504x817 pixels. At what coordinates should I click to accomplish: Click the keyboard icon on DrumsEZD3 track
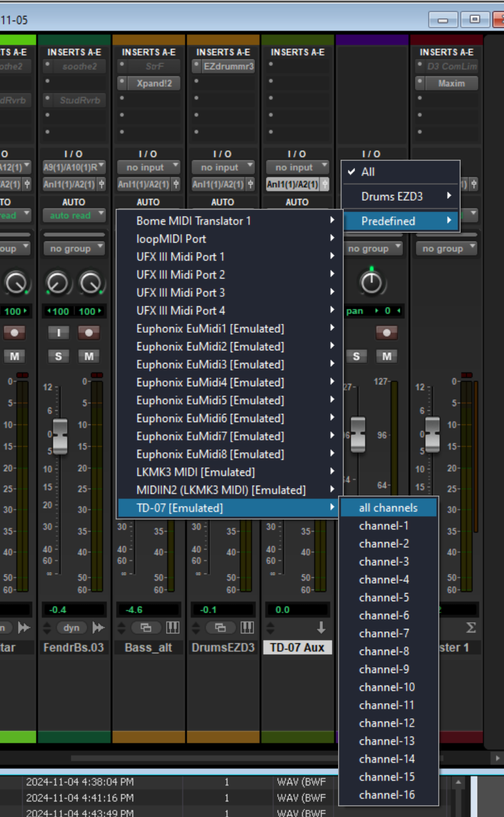247,628
